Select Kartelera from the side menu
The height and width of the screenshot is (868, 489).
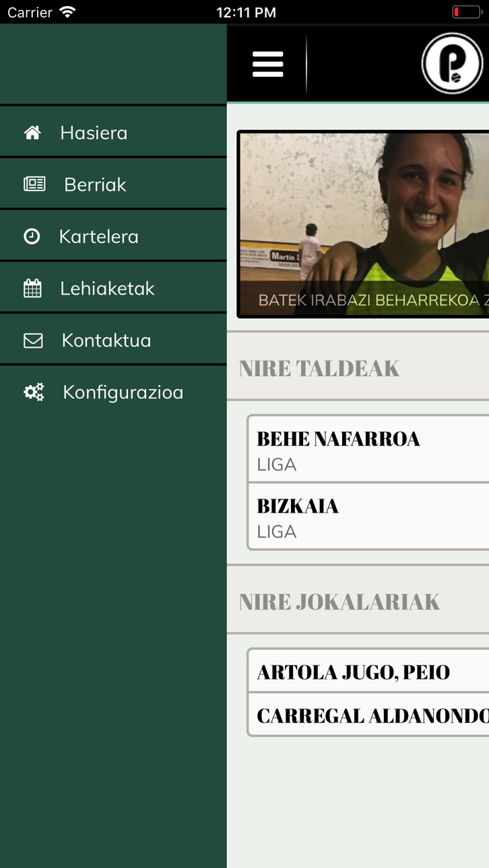click(x=113, y=236)
